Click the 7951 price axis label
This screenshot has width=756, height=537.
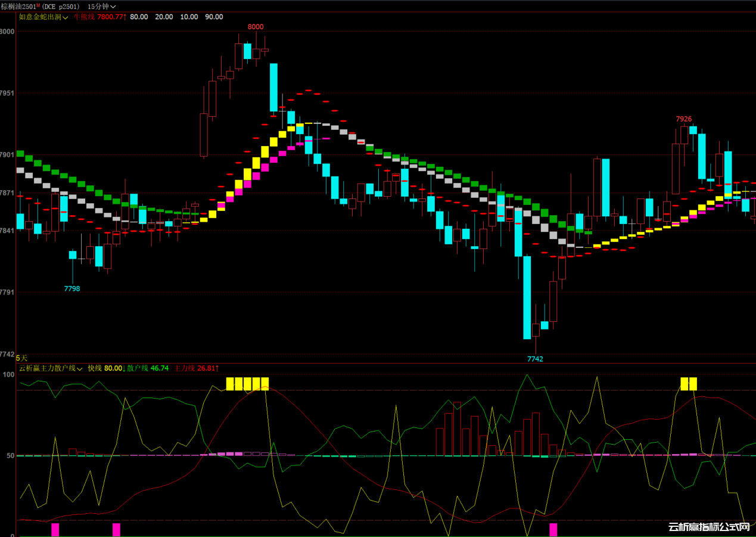(x=7, y=94)
